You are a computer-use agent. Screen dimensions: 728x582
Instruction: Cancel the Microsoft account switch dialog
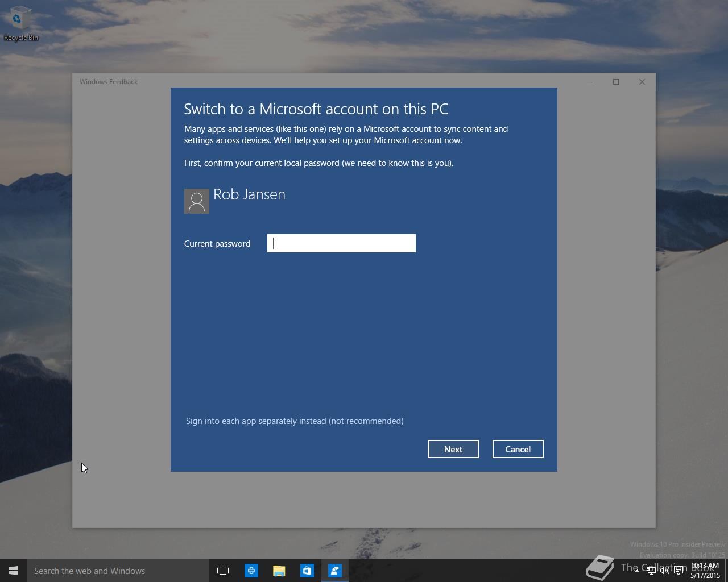click(x=518, y=449)
